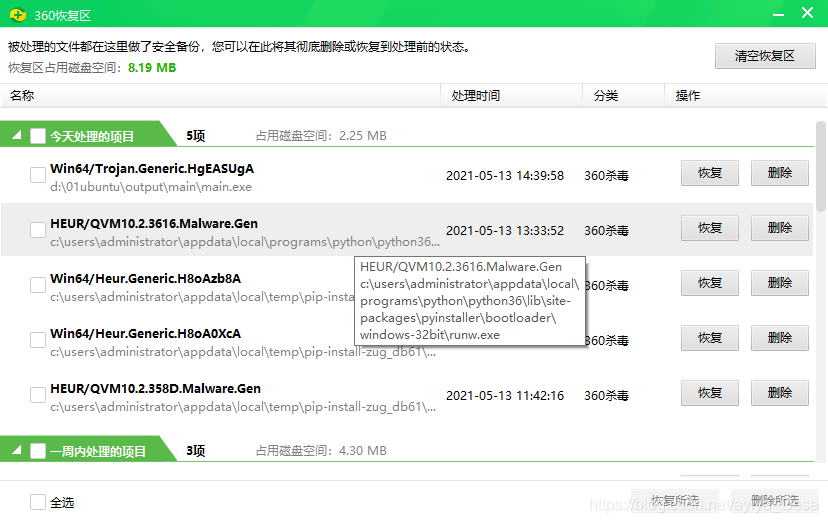Tick checkbox for HEUR/QVM10.2.3616.Malware.Gen

click(x=37, y=230)
